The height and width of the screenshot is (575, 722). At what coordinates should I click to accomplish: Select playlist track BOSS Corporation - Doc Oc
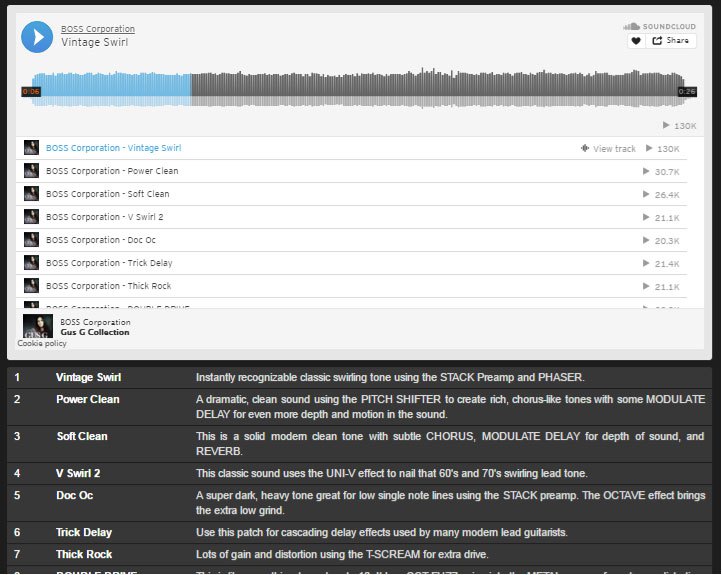351,240
